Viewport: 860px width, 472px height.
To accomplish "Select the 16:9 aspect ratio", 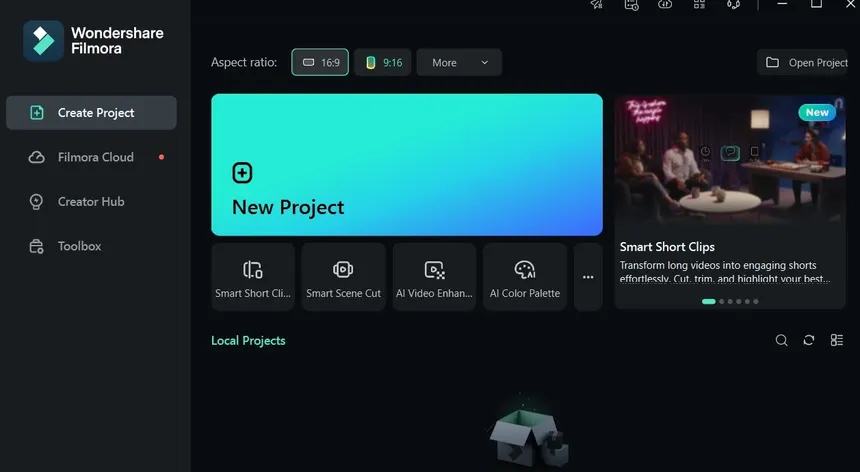I will [x=320, y=62].
